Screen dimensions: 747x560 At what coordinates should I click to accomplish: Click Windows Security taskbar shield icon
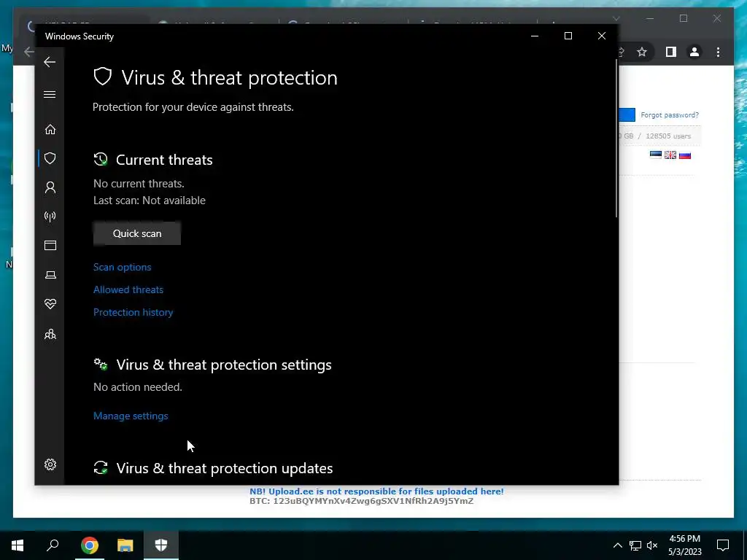click(x=161, y=545)
